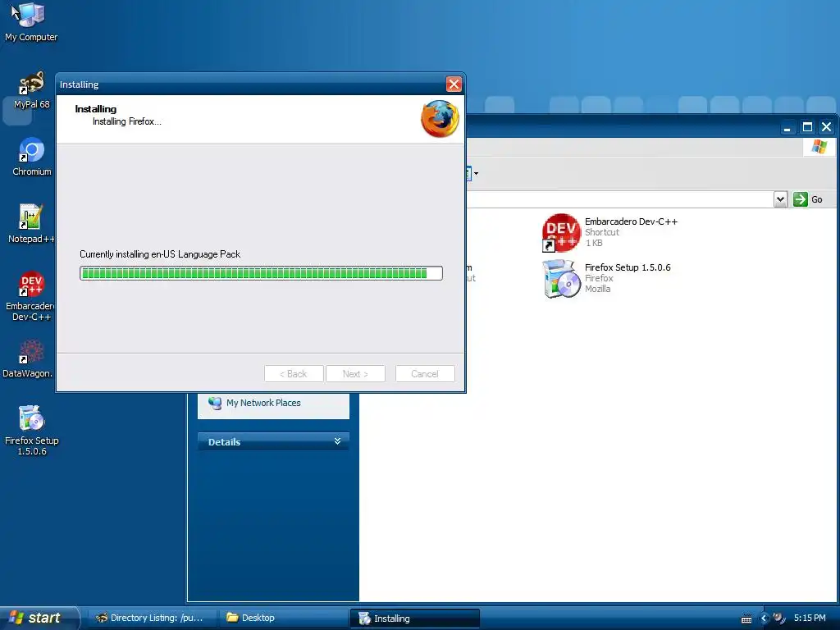Click the Windows flag logo in Explorer

(x=819, y=146)
